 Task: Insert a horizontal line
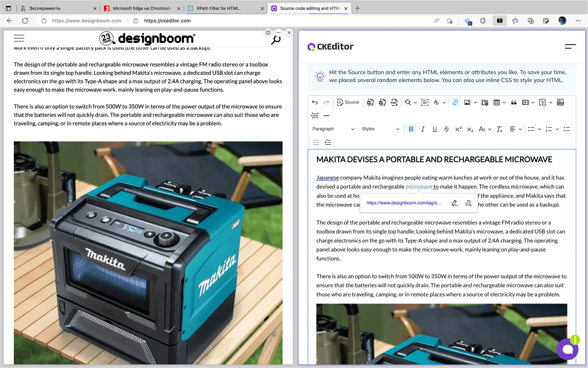pos(327,116)
